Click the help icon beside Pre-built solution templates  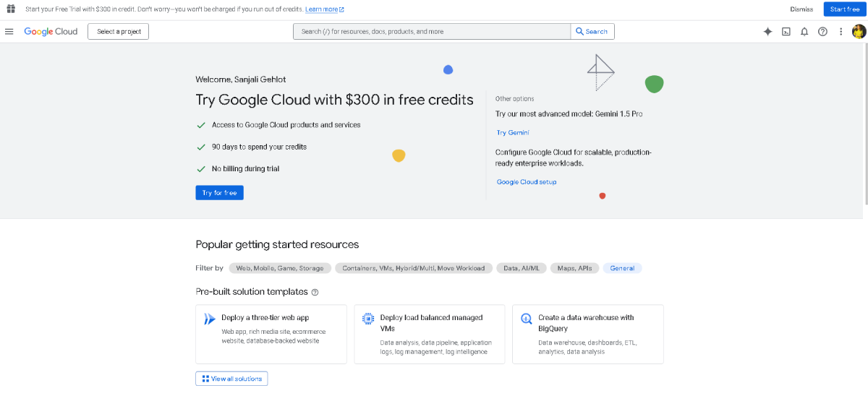pos(315,292)
